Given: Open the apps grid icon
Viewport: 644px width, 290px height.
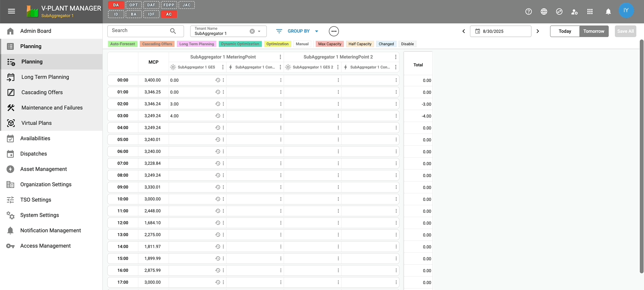Looking at the screenshot, I should (590, 12).
